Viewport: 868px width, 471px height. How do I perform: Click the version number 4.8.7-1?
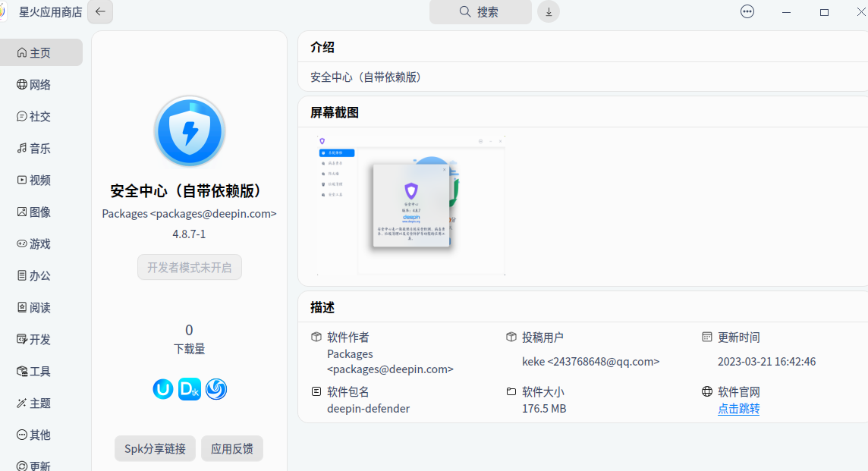point(189,234)
